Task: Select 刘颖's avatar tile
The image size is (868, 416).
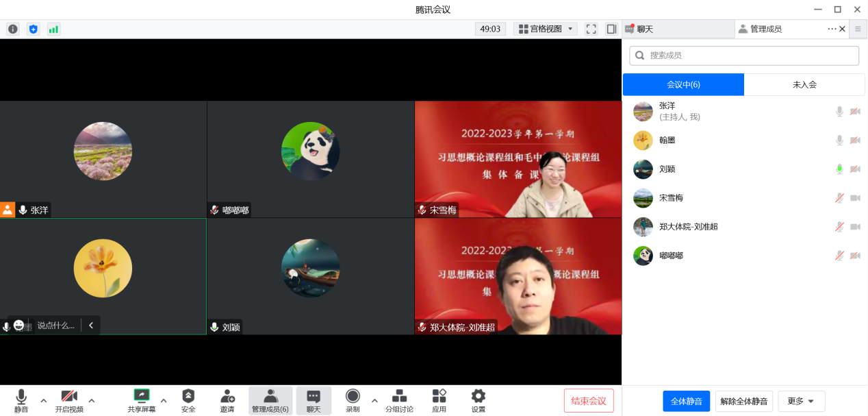Action: pos(310,277)
